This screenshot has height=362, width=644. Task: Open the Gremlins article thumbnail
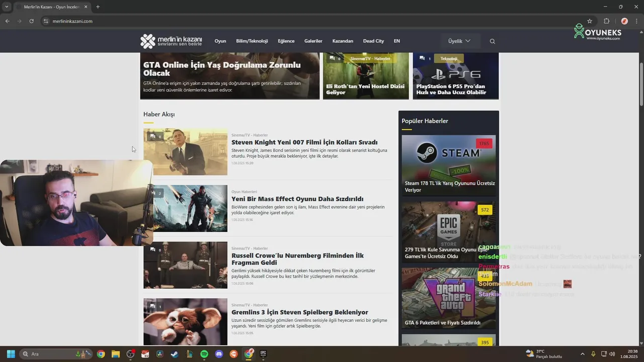(x=185, y=322)
